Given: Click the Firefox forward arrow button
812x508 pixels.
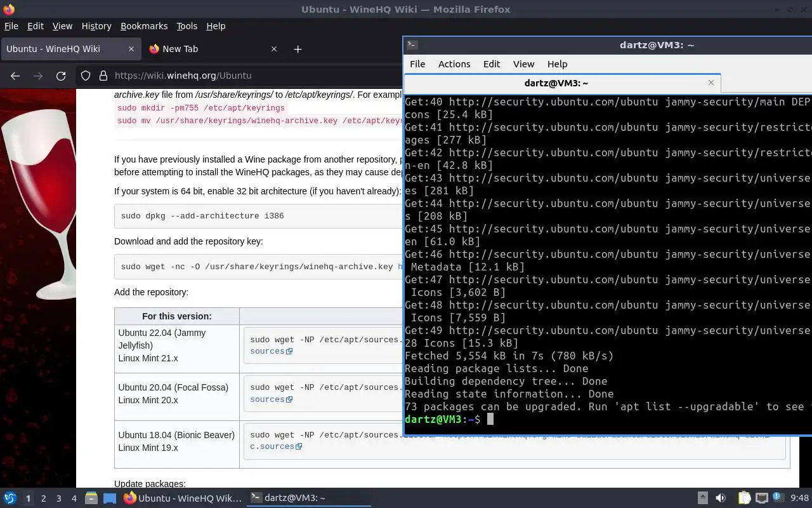Looking at the screenshot, I should [38, 76].
